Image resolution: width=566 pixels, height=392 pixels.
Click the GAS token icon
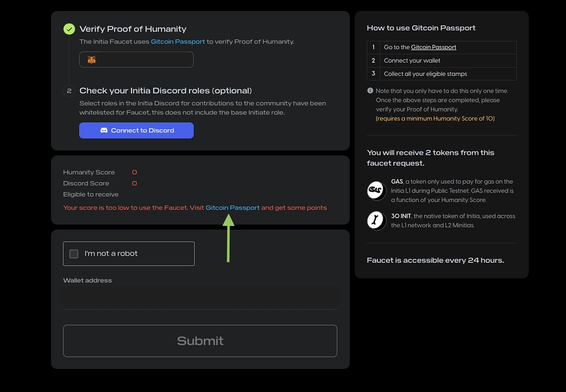pos(376,191)
